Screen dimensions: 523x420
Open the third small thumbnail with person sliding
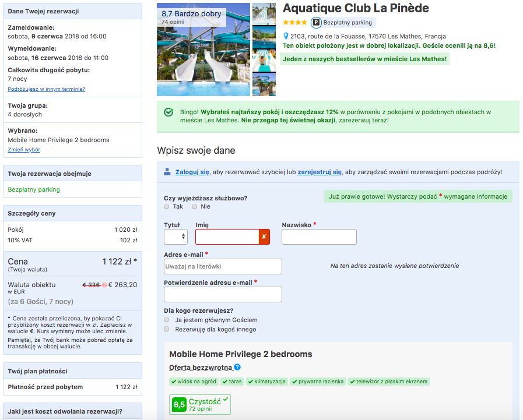pos(264,61)
